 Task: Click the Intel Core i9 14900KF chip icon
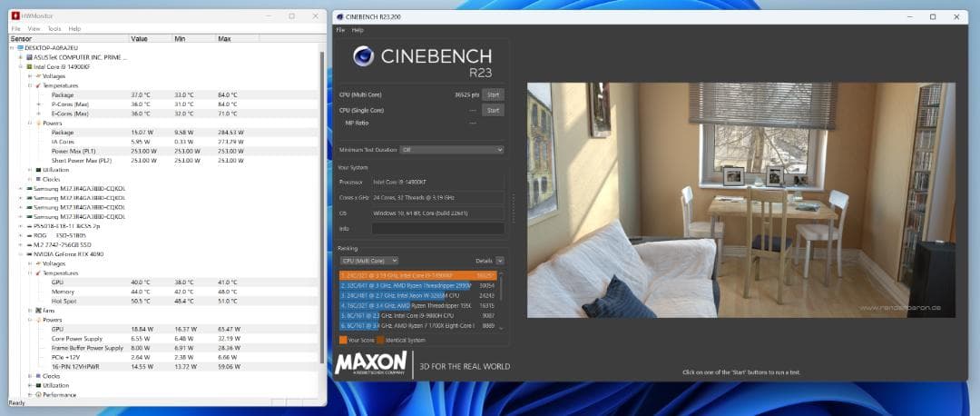29,66
